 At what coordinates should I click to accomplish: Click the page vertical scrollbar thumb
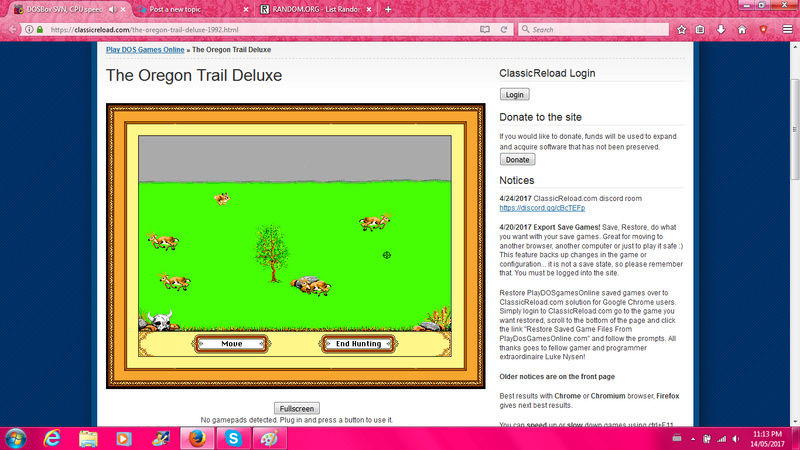point(795,130)
